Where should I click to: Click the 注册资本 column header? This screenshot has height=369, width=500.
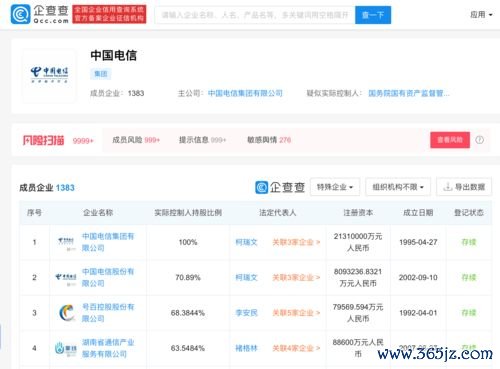click(x=358, y=213)
